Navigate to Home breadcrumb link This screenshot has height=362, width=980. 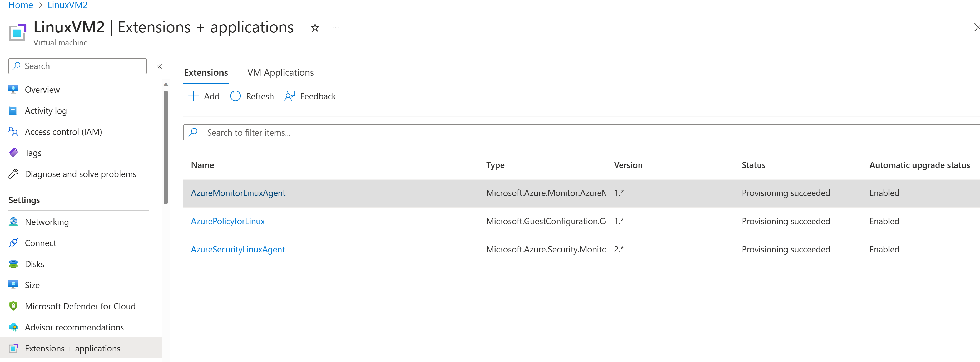point(21,5)
